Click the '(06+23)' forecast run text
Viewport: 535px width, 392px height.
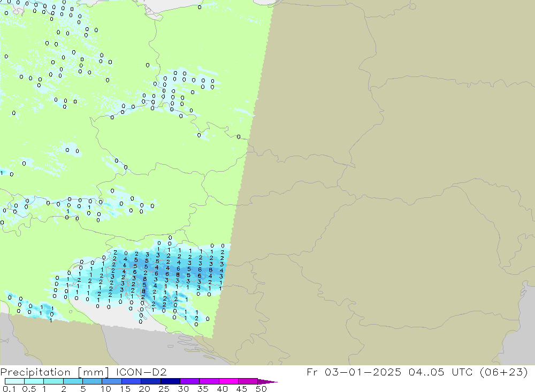tap(503, 372)
